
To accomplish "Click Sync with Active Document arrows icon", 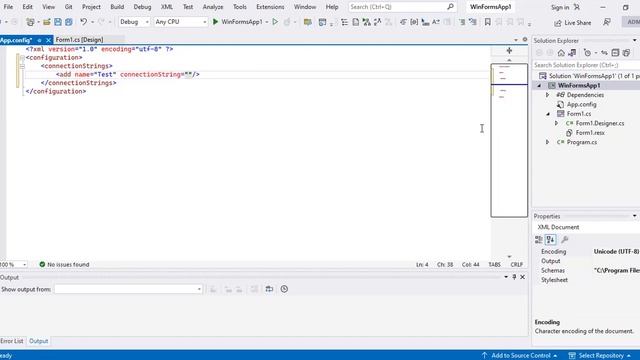I will pyautogui.click(x=604, y=53).
